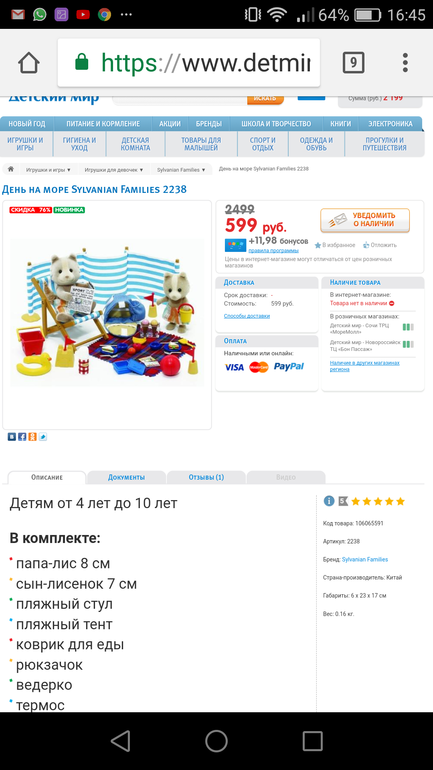
Task: Open the tab switcher showing 9 tabs
Action: coord(353,63)
